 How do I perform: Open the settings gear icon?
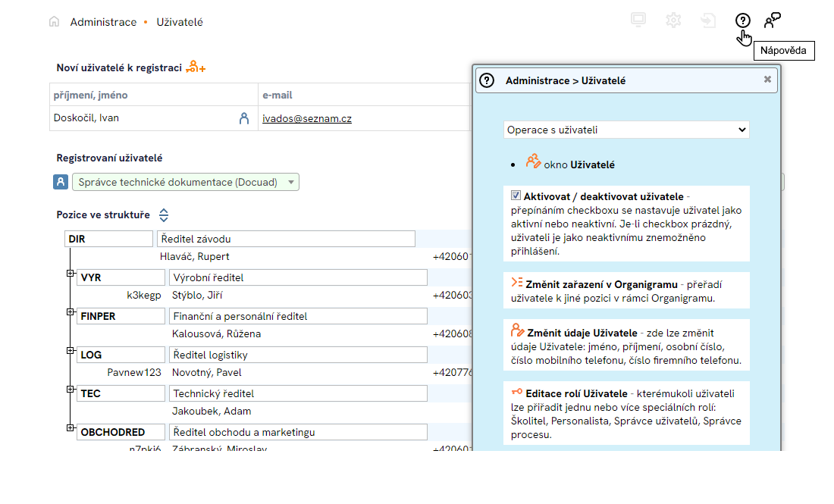(x=673, y=20)
